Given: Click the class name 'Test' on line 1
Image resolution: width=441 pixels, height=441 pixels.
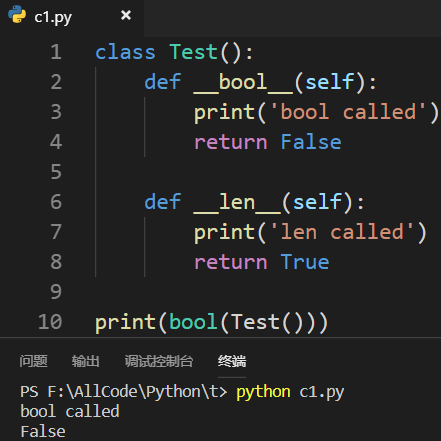Looking at the screenshot, I should pyautogui.click(x=193, y=52).
